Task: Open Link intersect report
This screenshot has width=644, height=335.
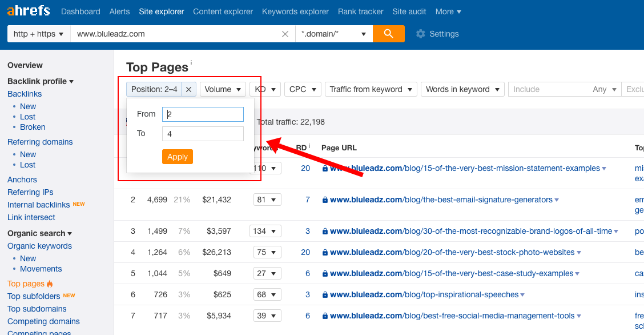Action: click(31, 217)
